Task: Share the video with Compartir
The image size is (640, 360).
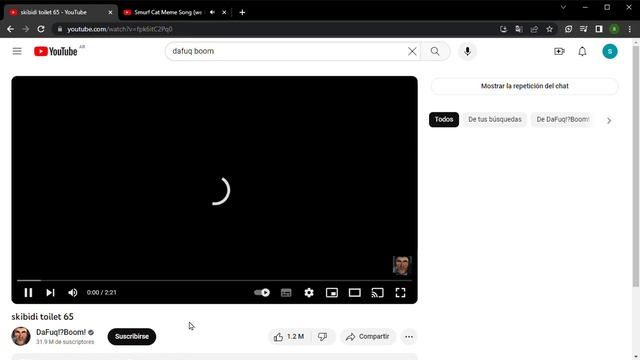Action: coord(367,337)
